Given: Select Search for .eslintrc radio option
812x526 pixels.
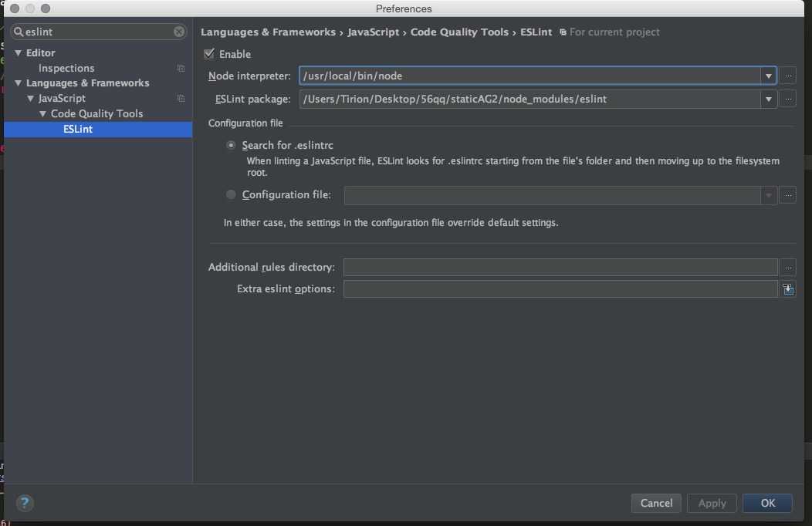Looking at the screenshot, I should [x=231, y=145].
